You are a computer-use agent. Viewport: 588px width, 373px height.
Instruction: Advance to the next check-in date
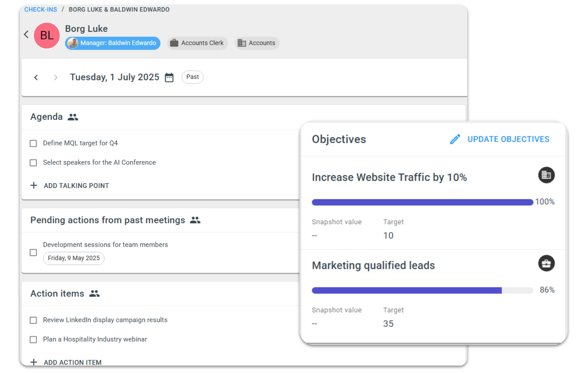click(56, 77)
